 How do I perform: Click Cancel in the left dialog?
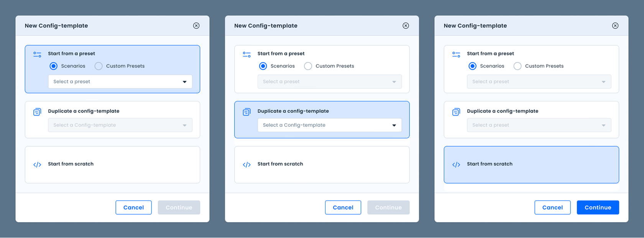133,207
